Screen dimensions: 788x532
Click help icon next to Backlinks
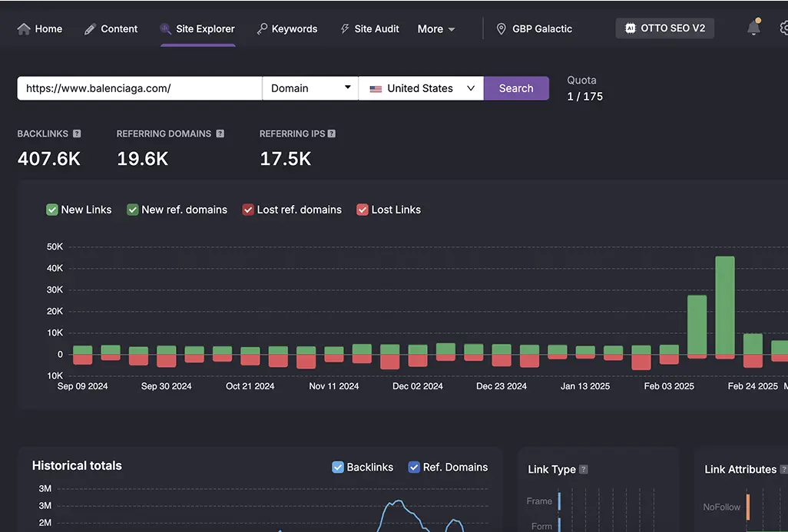pos(77,134)
